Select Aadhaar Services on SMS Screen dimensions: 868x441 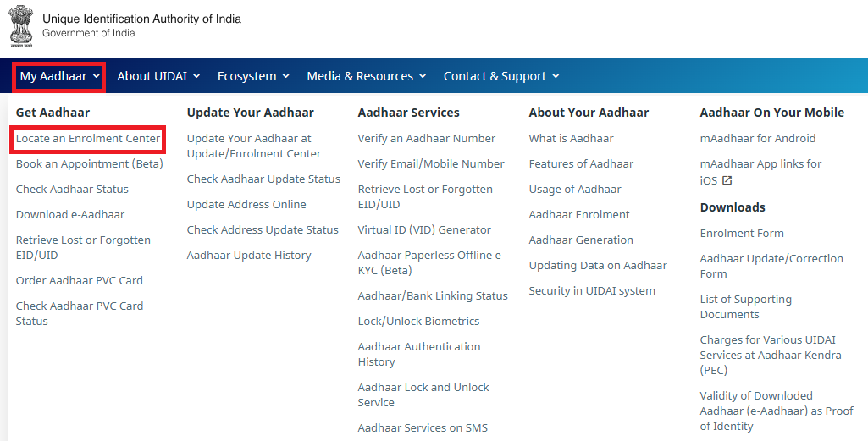tap(423, 428)
